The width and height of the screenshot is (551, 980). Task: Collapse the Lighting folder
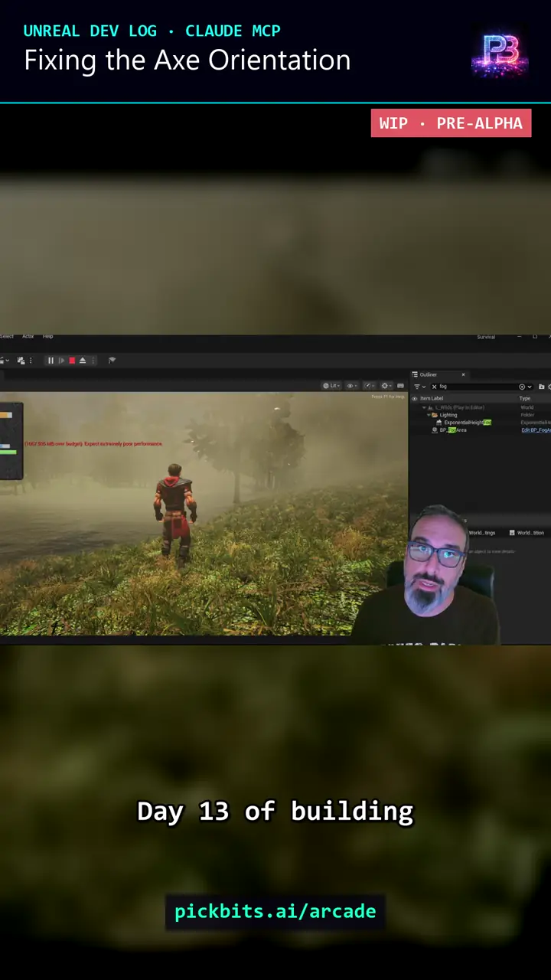[x=429, y=415]
